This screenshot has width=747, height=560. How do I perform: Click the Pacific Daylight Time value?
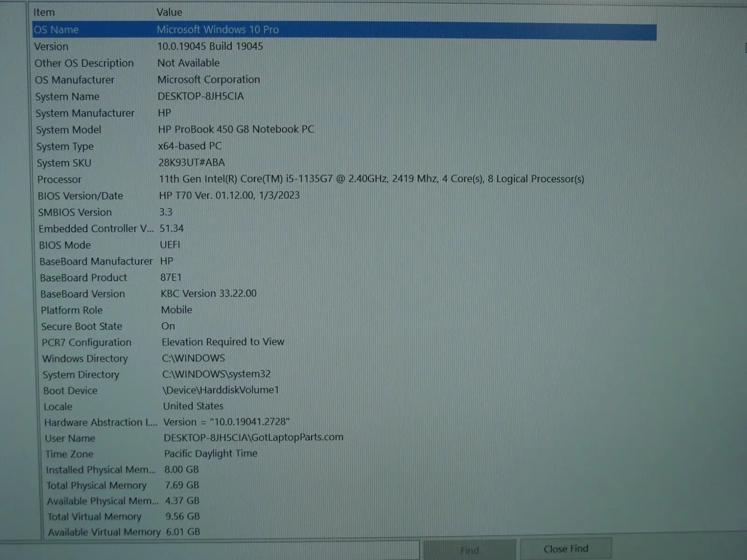(211, 454)
